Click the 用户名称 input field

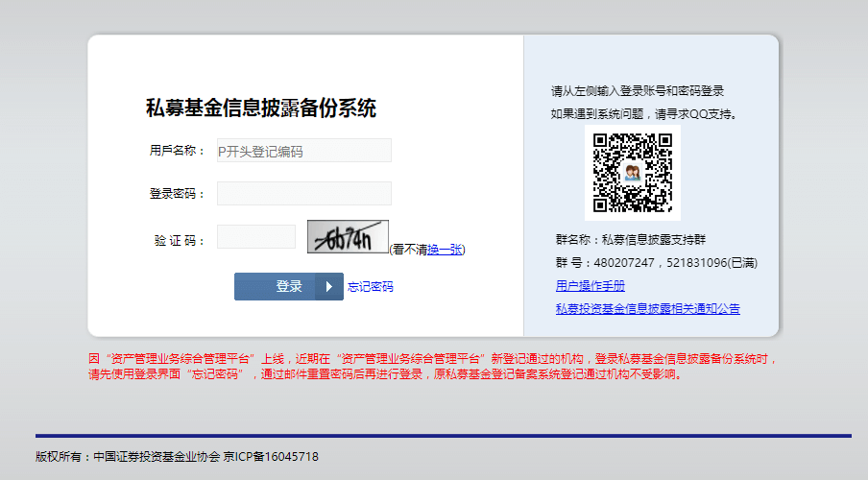pos(303,151)
